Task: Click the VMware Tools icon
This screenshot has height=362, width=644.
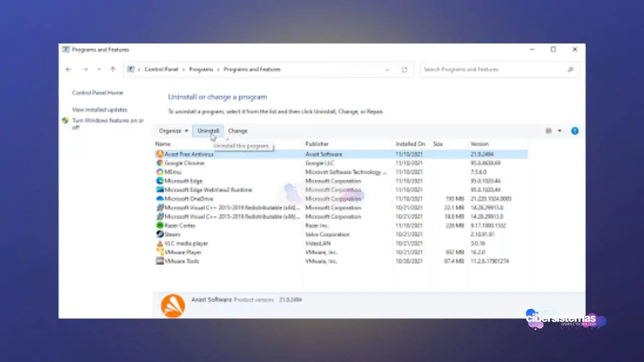Action: click(160, 261)
